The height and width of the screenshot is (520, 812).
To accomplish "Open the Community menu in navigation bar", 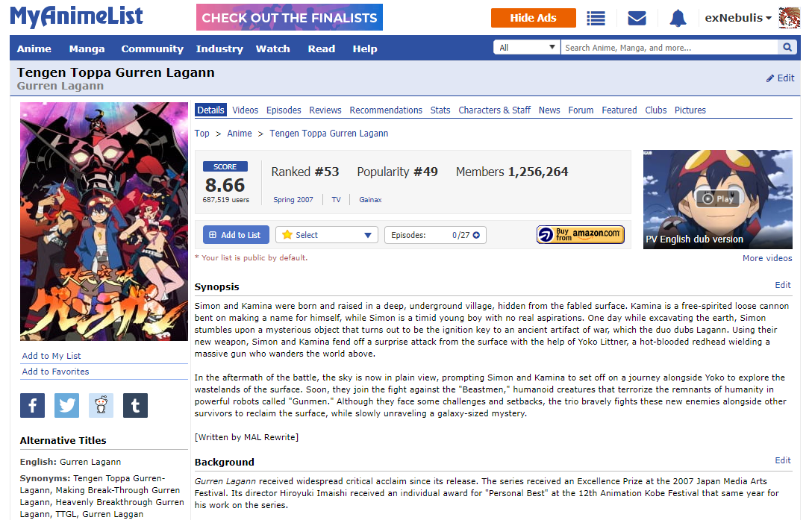I will [x=152, y=48].
